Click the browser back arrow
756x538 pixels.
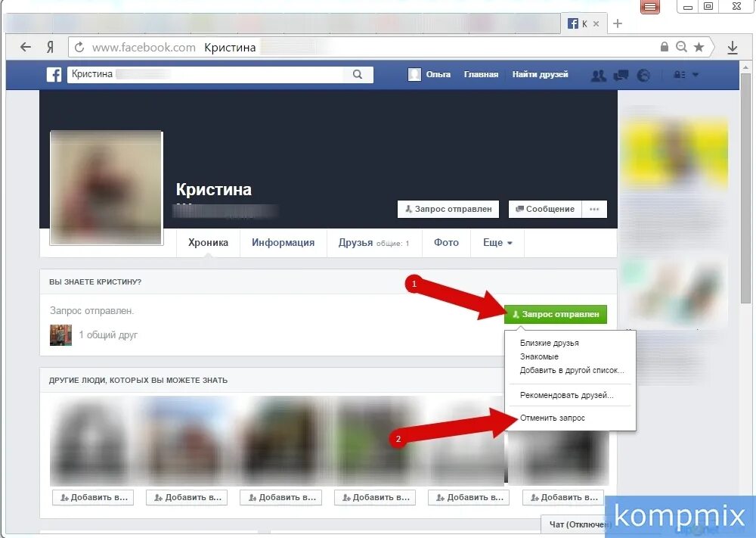pyautogui.click(x=26, y=47)
